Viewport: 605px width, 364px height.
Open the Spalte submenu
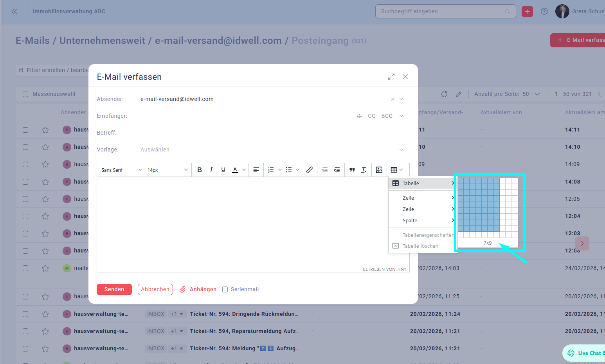coord(423,220)
